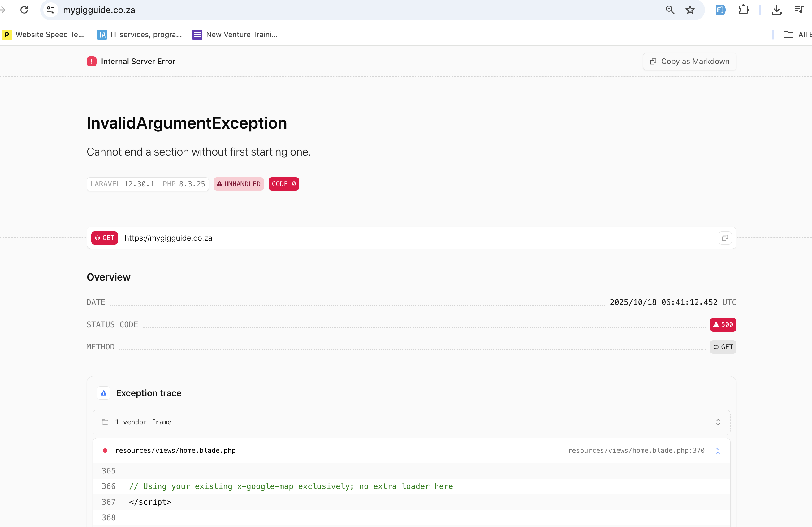
Task: Click the 500 status code badge
Action: coord(723,324)
